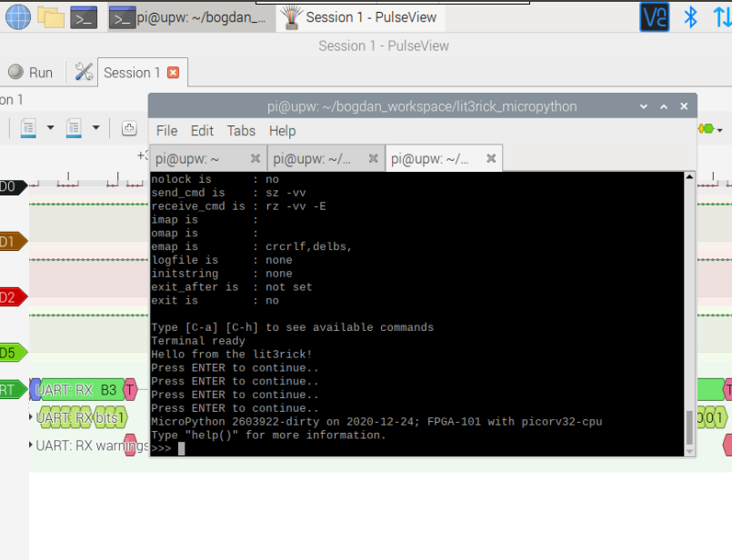The image size is (732, 560).
Task: Launch the terminal from the taskbar
Action: (x=84, y=18)
